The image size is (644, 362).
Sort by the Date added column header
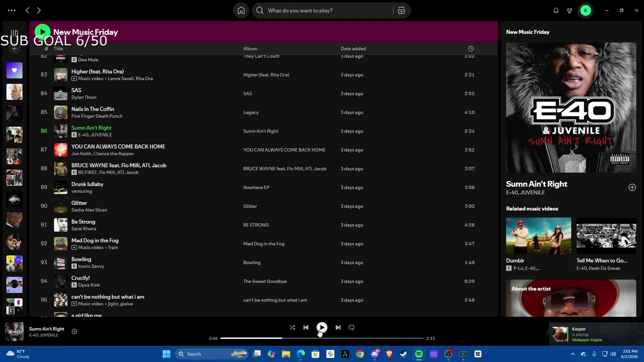(x=353, y=49)
